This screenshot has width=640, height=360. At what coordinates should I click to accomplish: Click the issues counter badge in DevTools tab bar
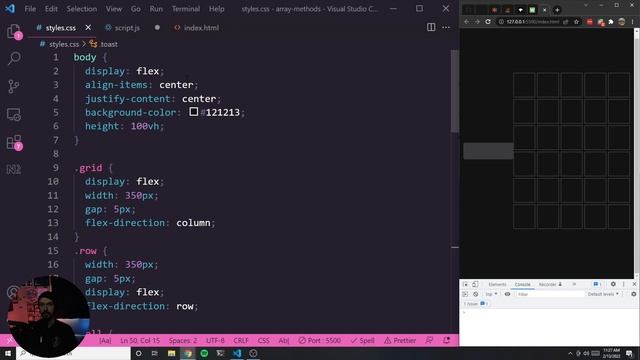(597, 284)
